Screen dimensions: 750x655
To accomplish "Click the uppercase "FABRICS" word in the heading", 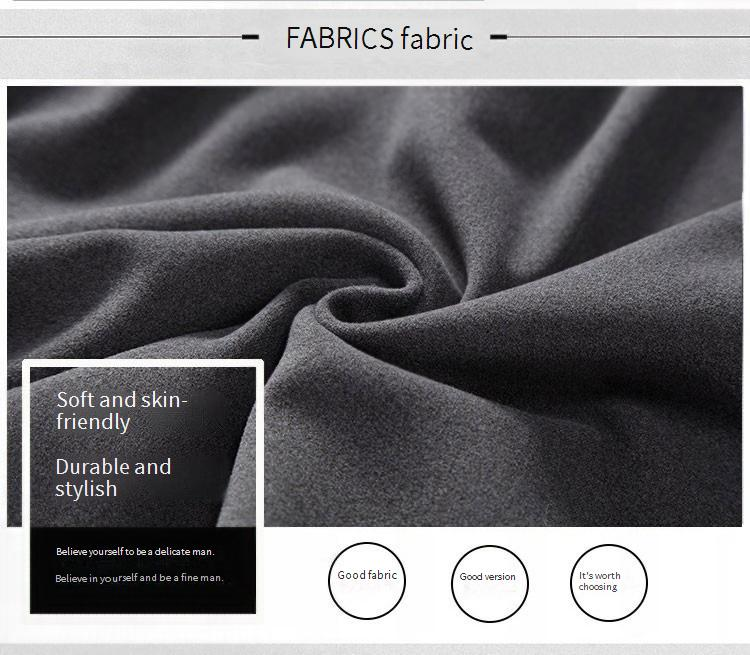I will click(x=339, y=38).
